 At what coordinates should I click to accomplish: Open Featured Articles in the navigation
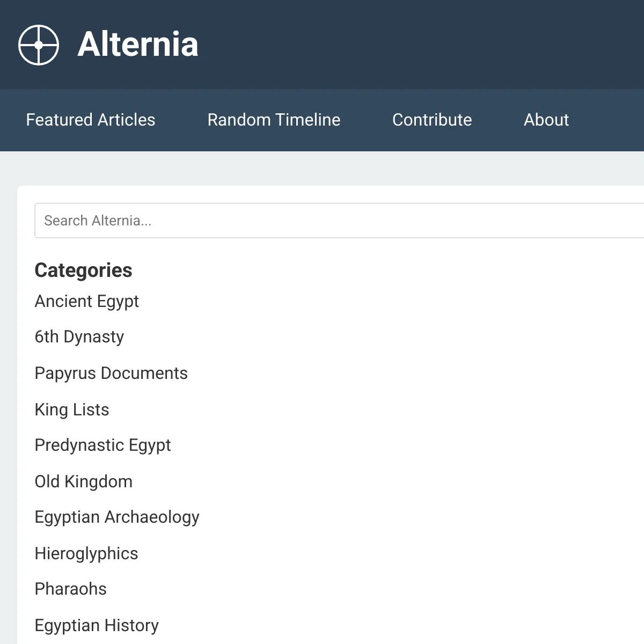pos(91,120)
